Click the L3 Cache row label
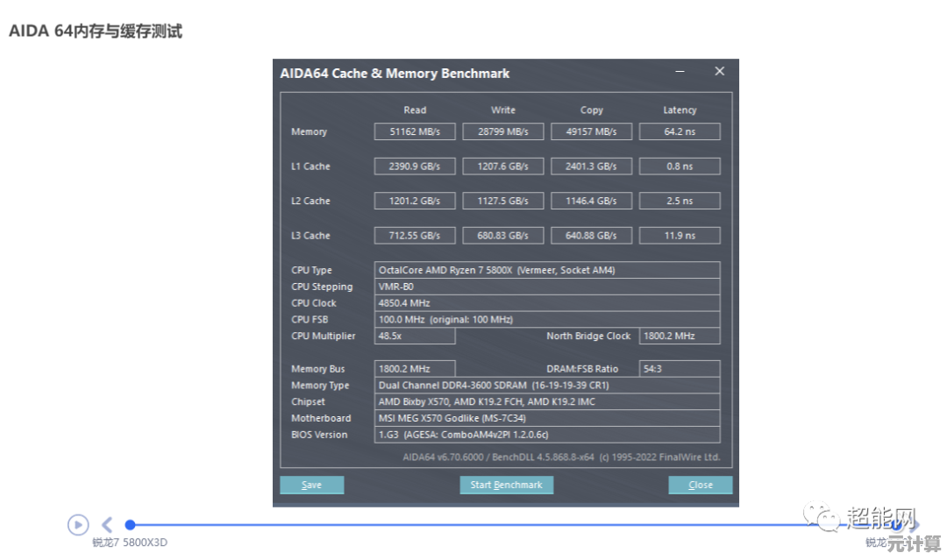Screen dimensions: 947x560 tap(310, 236)
